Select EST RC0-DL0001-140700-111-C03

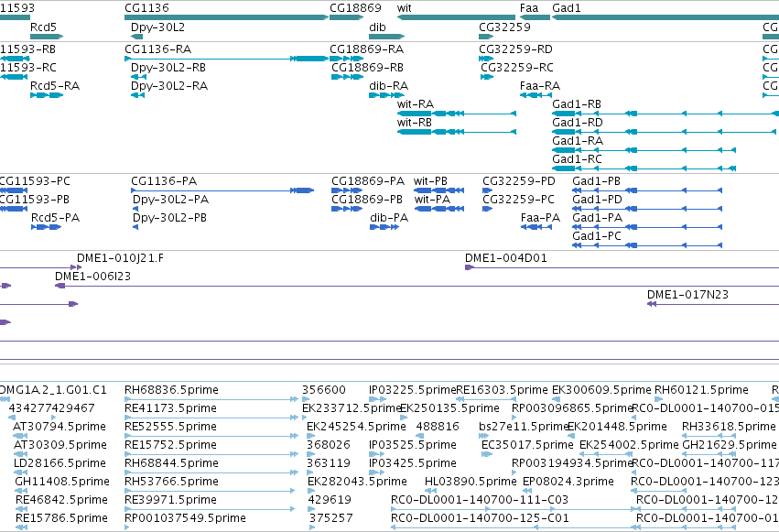click(x=480, y=500)
